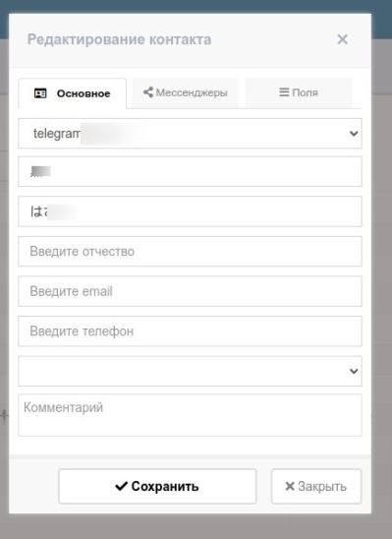Screen dimensions: 392x539
Task: Open the telegram source dropdown
Action: 190,134
